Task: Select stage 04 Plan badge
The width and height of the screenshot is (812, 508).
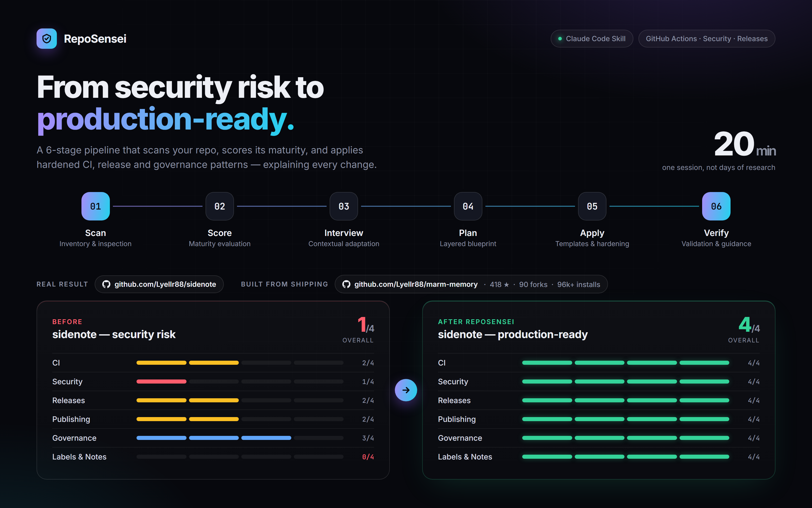Action: pyautogui.click(x=468, y=206)
